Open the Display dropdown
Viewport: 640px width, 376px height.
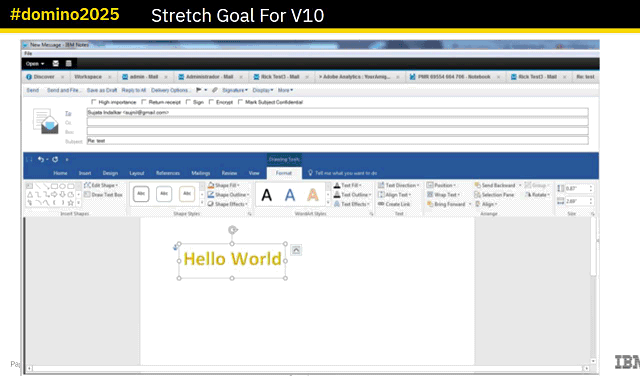pyautogui.click(x=263, y=90)
